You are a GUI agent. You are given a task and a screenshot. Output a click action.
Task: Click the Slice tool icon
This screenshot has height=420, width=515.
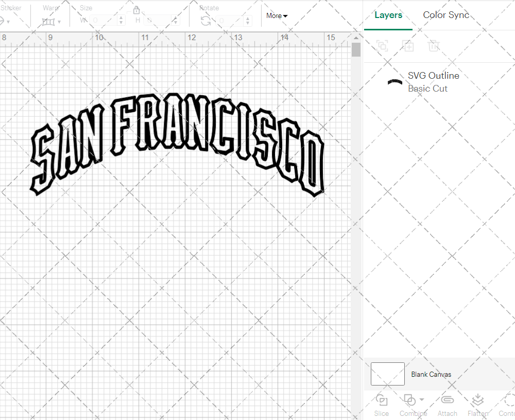click(381, 400)
